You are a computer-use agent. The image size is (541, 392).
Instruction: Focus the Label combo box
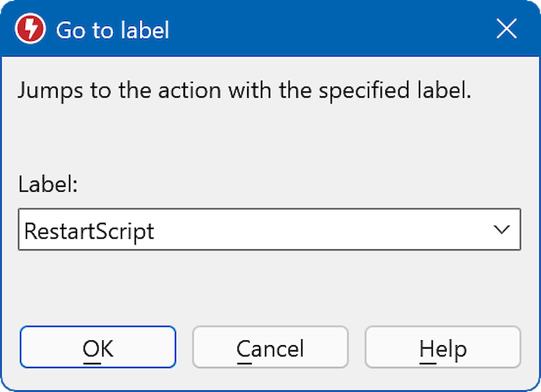coord(269,230)
